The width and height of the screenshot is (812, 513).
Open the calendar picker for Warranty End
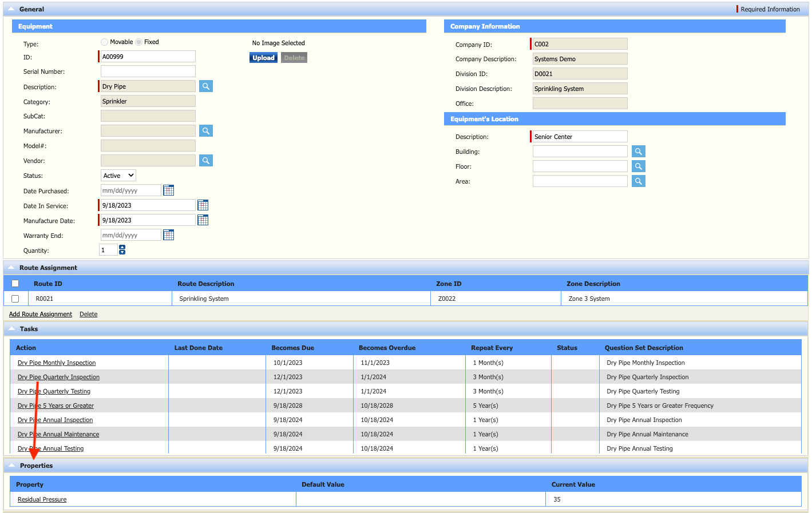coord(168,234)
